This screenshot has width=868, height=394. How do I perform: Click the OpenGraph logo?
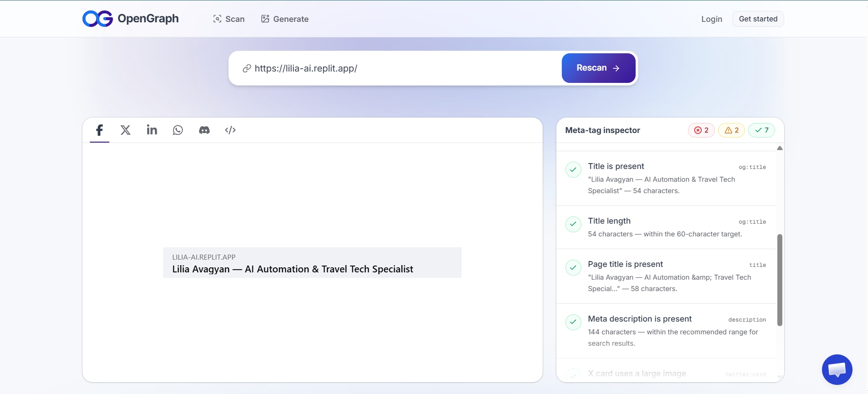(130, 19)
